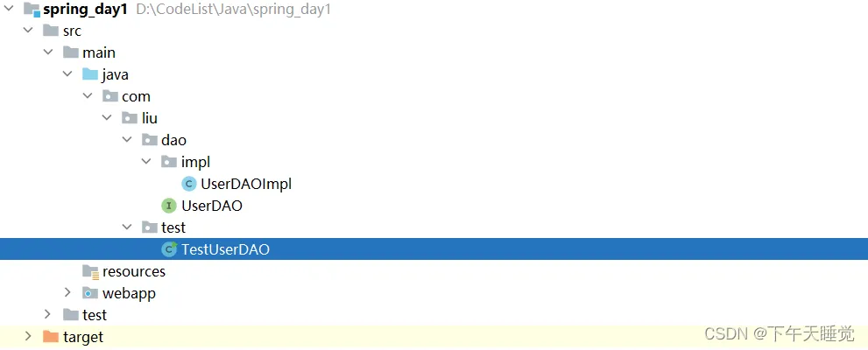Click the orange target folder icon
The width and height of the screenshot is (868, 350).
[51, 336]
